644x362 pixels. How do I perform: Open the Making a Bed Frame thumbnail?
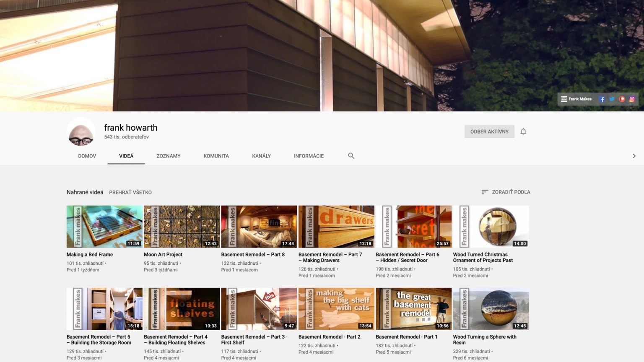click(104, 227)
